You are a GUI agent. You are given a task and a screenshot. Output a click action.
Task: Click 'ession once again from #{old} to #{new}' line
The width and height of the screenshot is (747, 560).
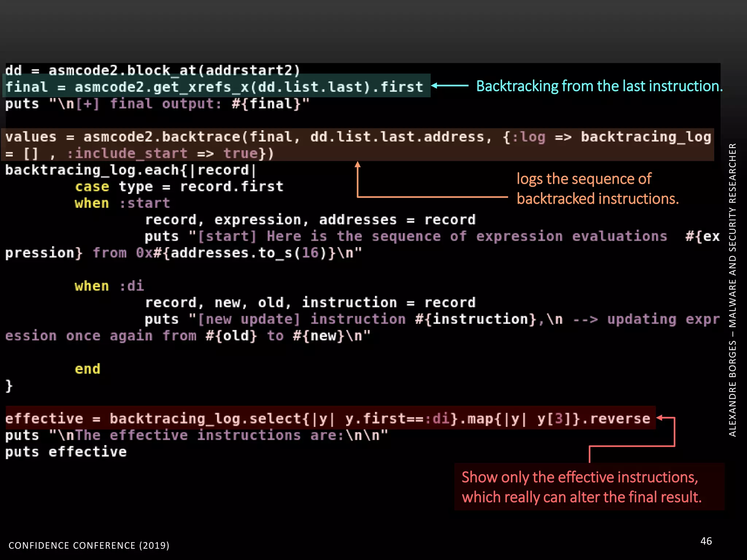[x=188, y=336]
